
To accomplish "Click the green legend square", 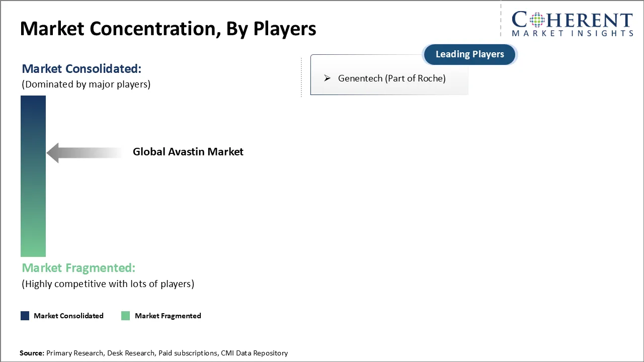I will [x=126, y=316].
